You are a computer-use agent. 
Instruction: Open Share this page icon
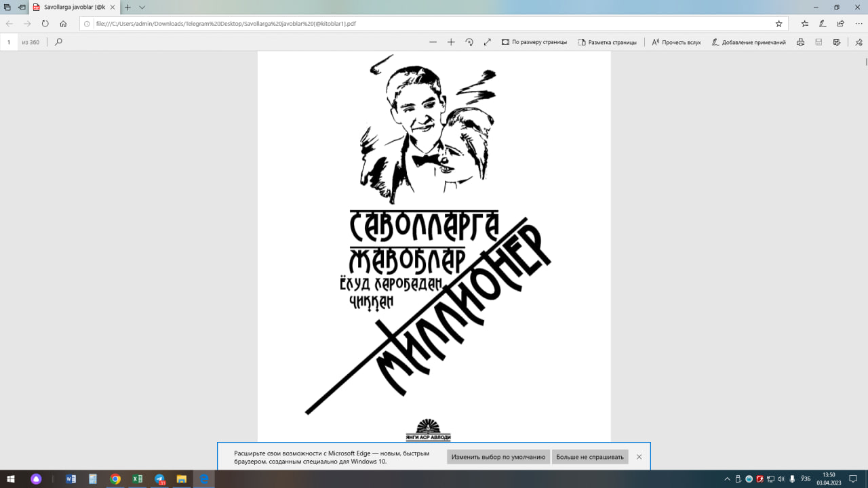pyautogui.click(x=841, y=23)
